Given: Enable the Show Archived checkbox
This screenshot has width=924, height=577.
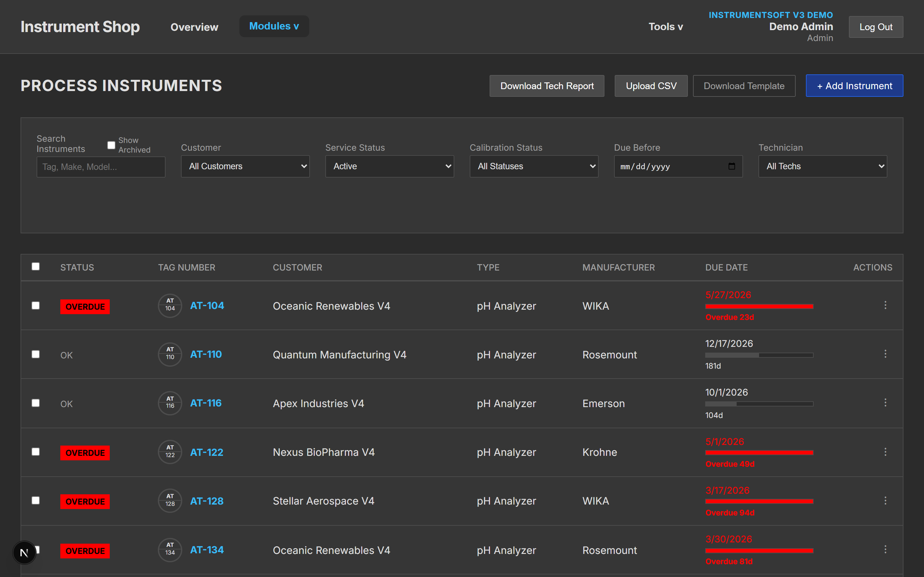Looking at the screenshot, I should [111, 145].
